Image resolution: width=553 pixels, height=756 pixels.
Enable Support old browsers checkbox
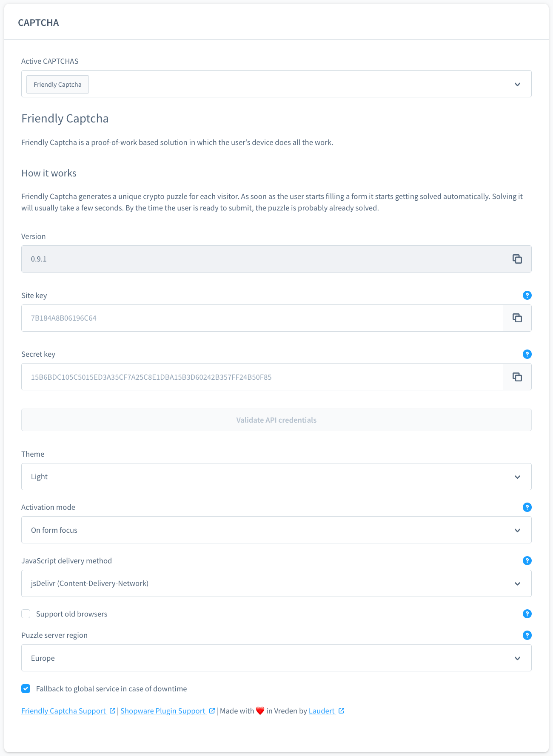pos(26,614)
